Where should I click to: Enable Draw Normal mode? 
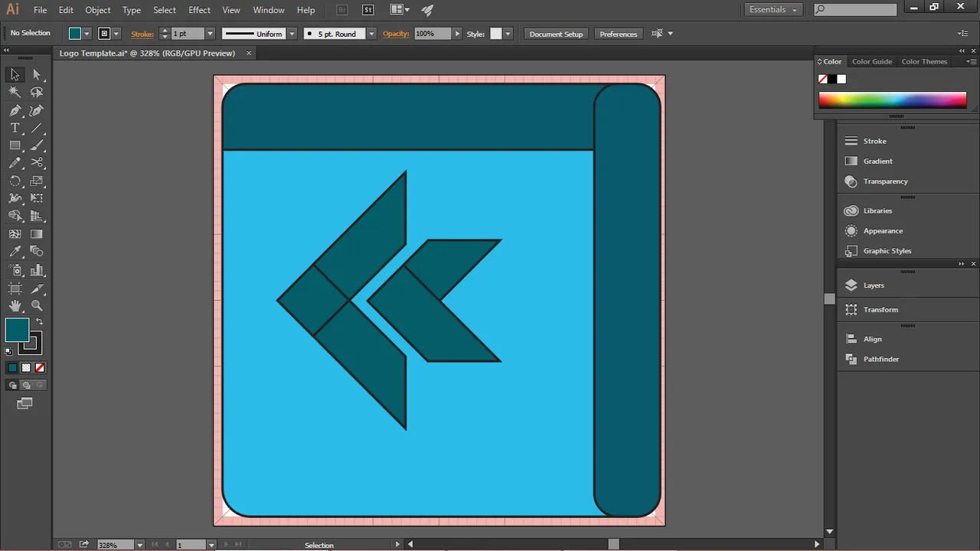point(12,385)
